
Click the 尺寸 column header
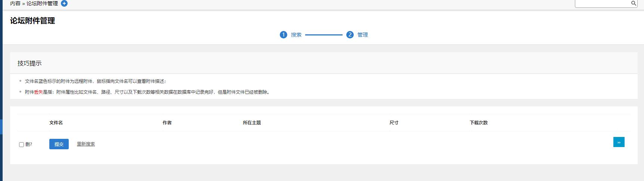(x=394, y=123)
